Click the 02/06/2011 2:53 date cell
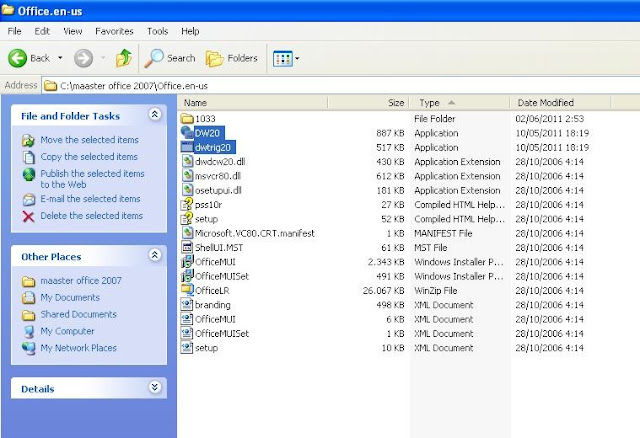Screen dimensions: 640x438 point(550,119)
